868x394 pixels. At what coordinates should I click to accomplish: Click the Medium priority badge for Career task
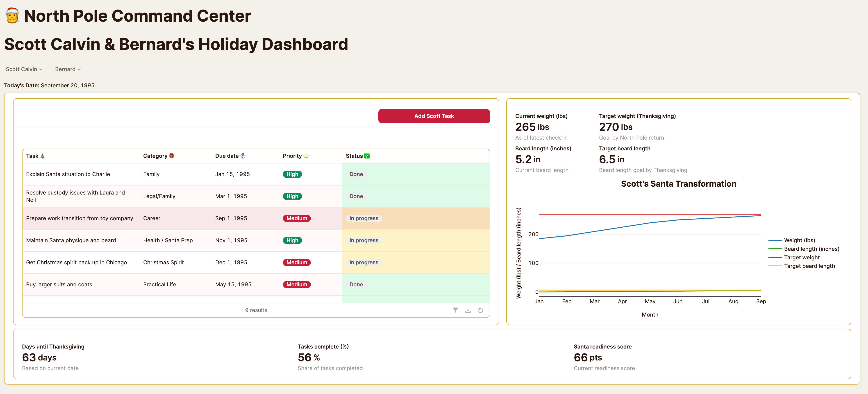pos(296,218)
